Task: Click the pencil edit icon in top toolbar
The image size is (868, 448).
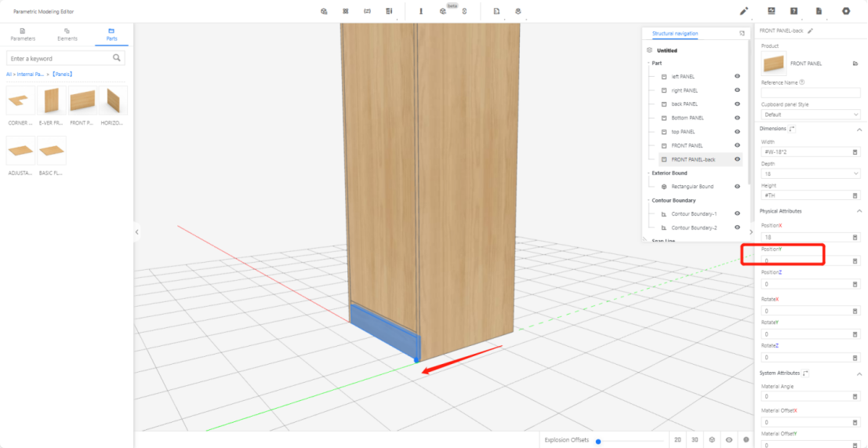Action: pos(744,11)
